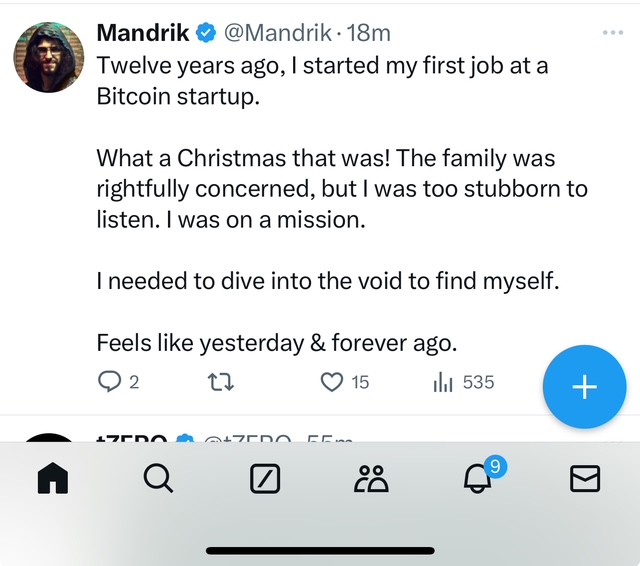Open more options ellipsis on Mandrik's post
Screen dimensions: 640x566
[613, 33]
